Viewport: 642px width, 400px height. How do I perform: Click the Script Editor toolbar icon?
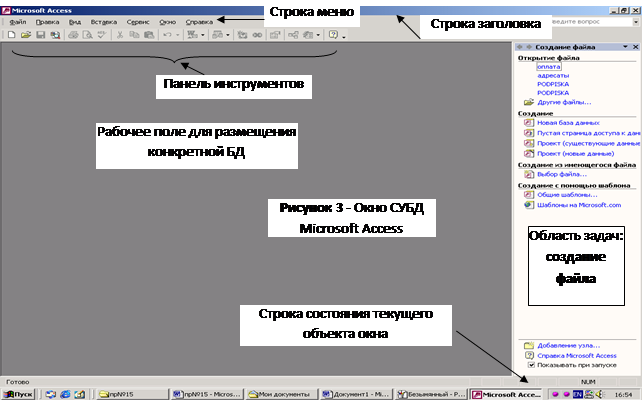257,35
